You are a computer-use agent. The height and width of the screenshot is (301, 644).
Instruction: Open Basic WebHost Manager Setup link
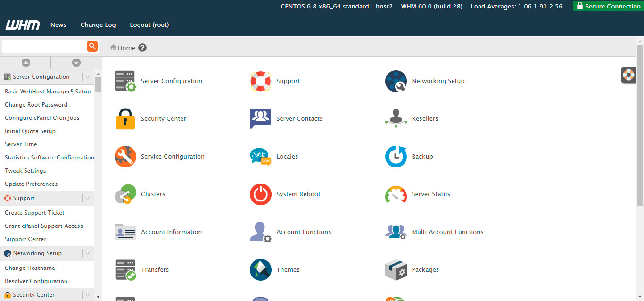(x=48, y=92)
